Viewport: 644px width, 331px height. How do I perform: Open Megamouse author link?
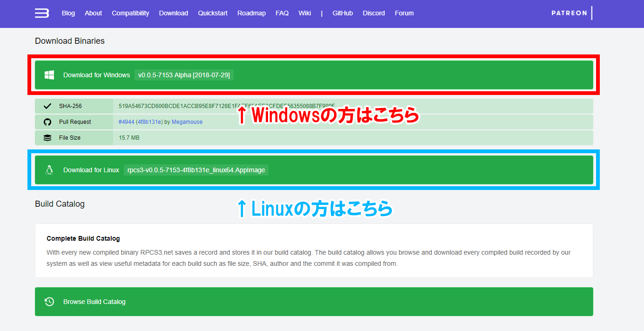(187, 122)
